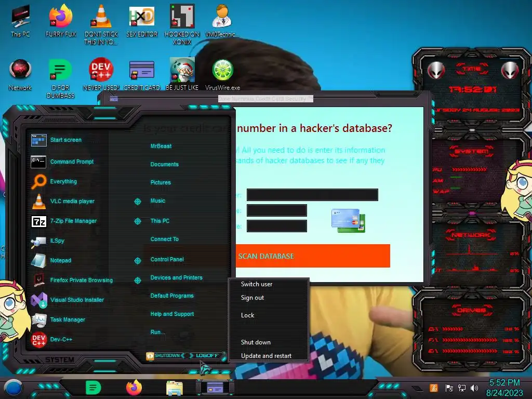Open the This PC desktop icon
Image resolution: width=532 pixels, height=399 pixels.
(20, 20)
